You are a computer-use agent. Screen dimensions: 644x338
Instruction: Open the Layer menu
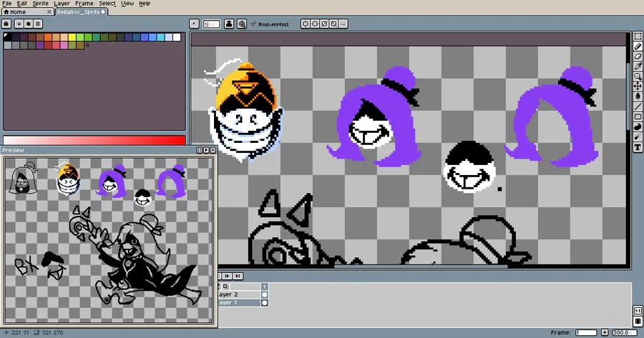click(62, 4)
